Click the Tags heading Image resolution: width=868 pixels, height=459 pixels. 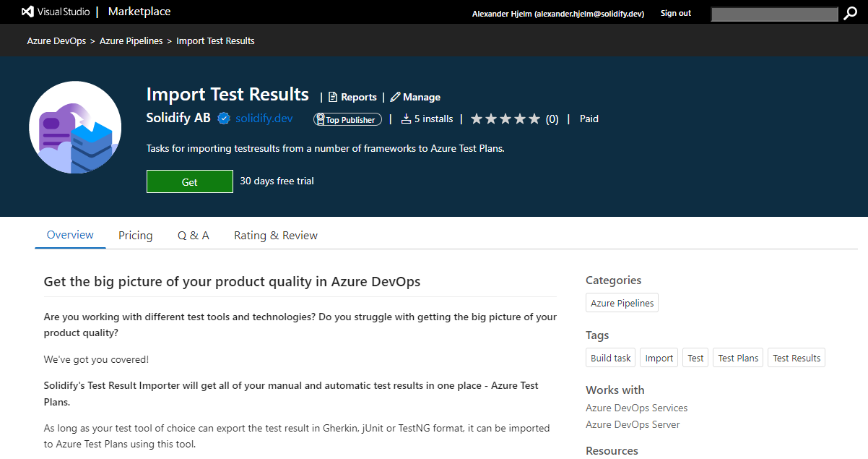point(597,335)
